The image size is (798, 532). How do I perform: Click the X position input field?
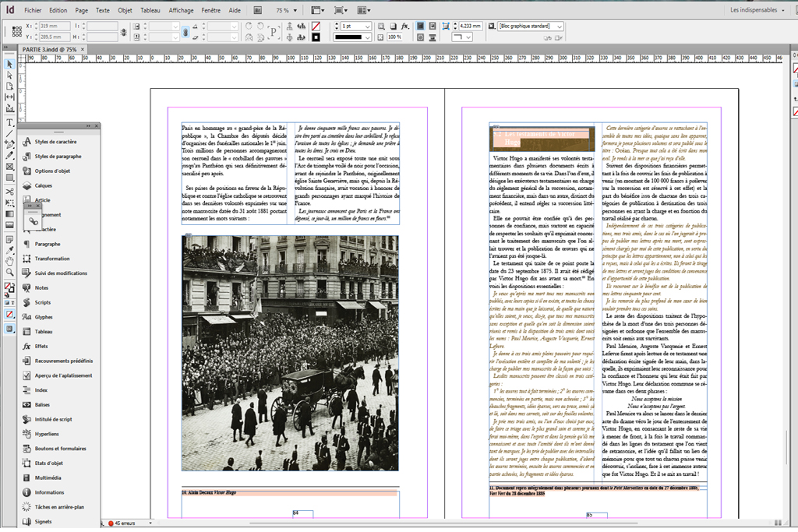click(x=55, y=26)
